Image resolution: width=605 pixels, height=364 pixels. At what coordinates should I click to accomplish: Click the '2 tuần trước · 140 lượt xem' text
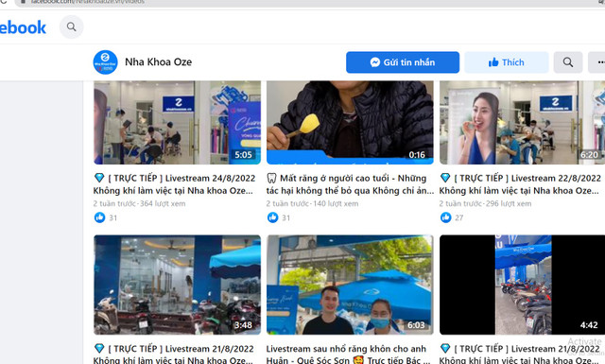click(312, 203)
